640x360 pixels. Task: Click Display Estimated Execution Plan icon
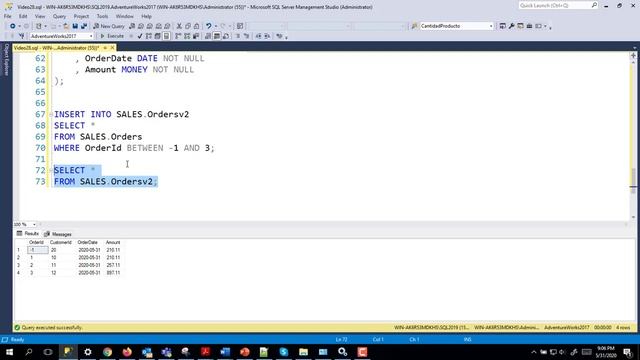[x=149, y=36]
